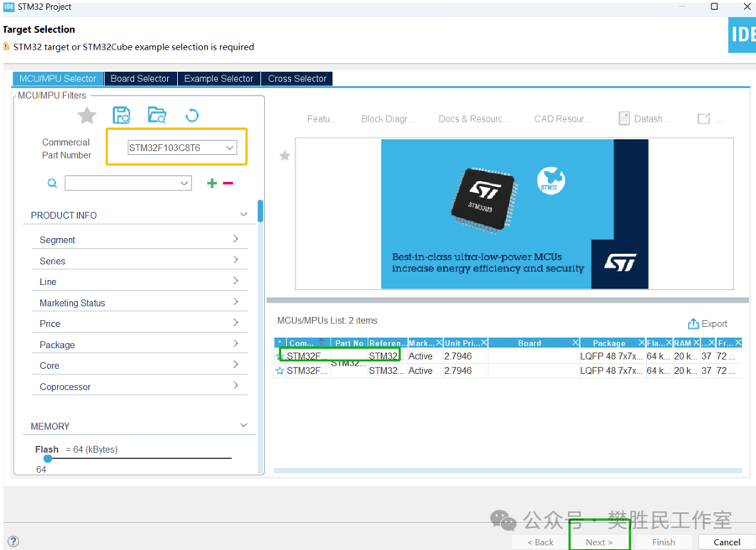Expand the Series filter
The width and height of the screenshot is (756, 550).
tap(236, 260)
